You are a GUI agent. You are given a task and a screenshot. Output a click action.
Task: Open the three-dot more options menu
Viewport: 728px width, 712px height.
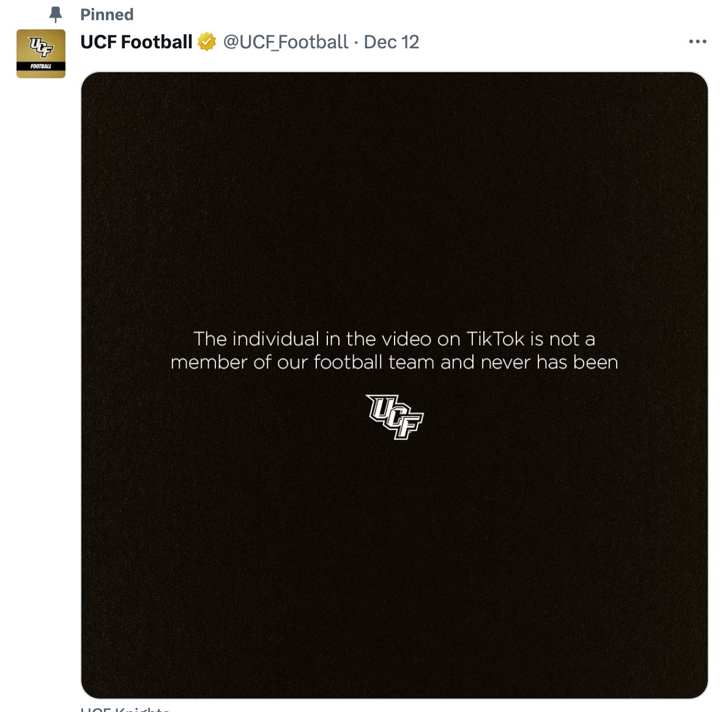[697, 42]
